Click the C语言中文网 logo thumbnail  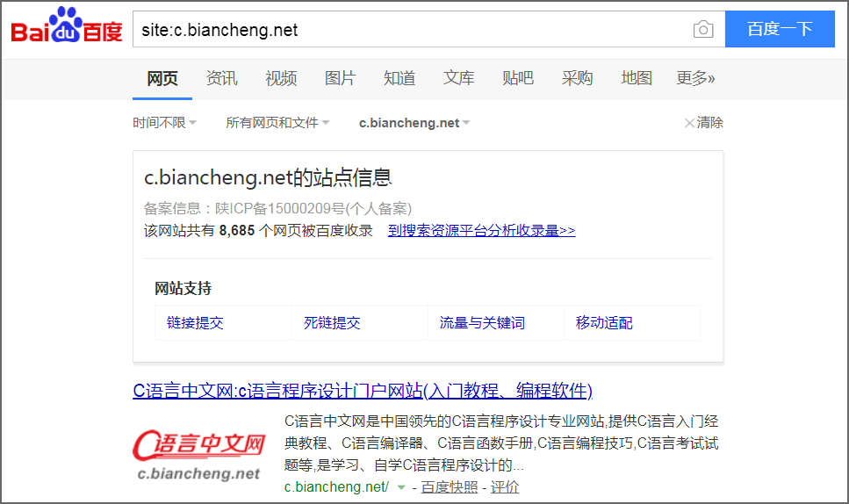point(198,457)
